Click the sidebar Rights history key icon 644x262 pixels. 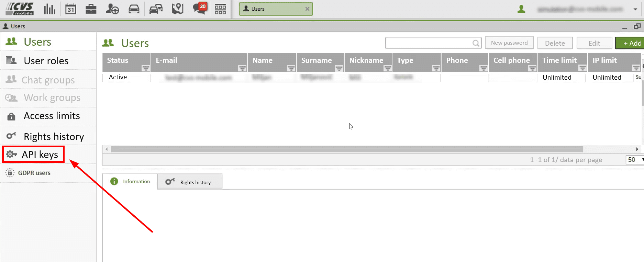click(x=11, y=136)
